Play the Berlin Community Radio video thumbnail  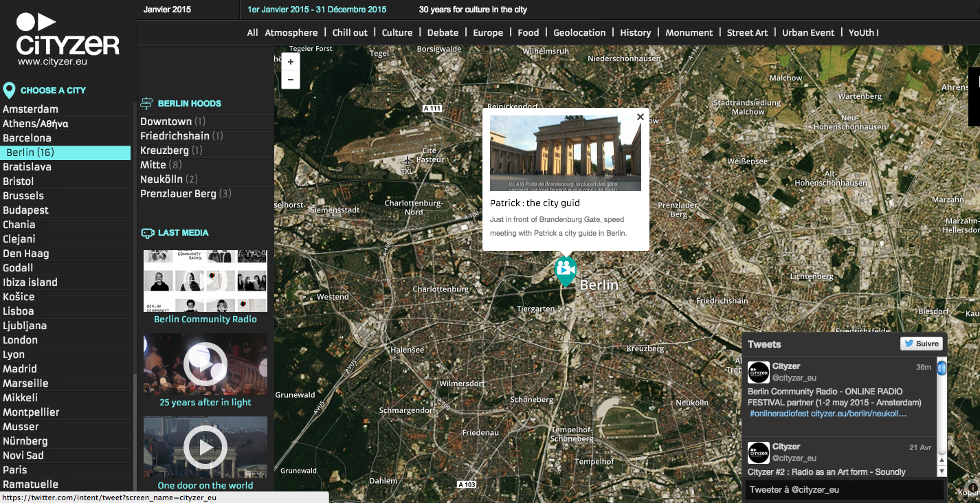(x=205, y=280)
